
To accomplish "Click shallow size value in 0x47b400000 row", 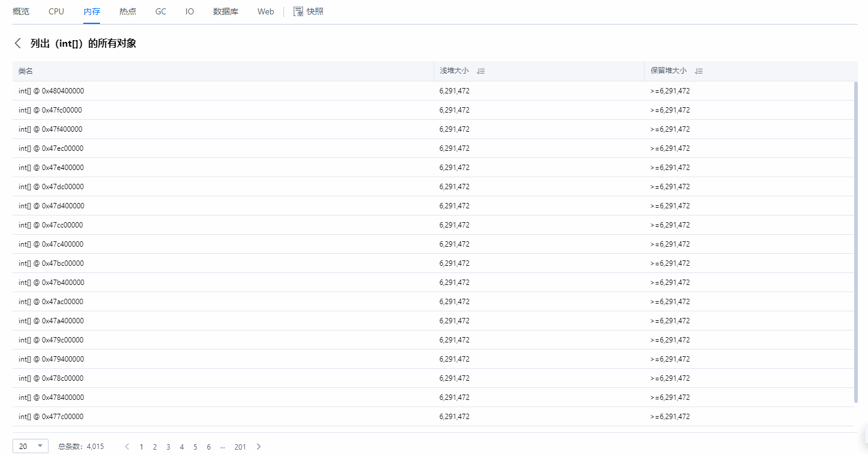I will pyautogui.click(x=454, y=283).
